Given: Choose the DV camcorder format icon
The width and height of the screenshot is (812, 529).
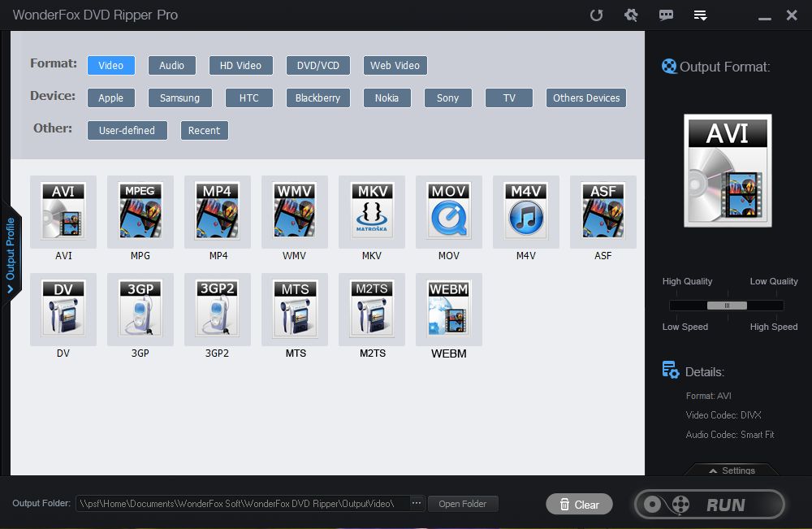Looking at the screenshot, I should click(63, 310).
